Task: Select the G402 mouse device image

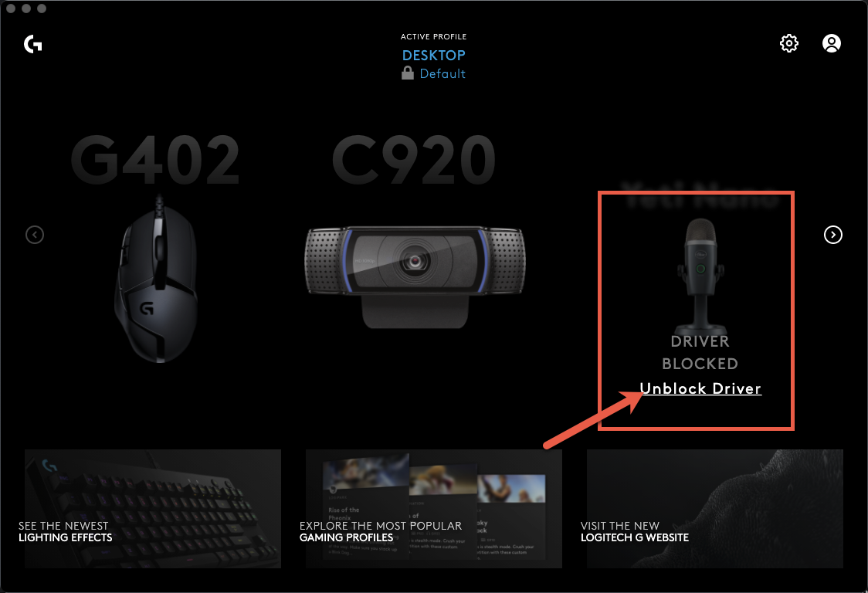Action: [x=157, y=279]
